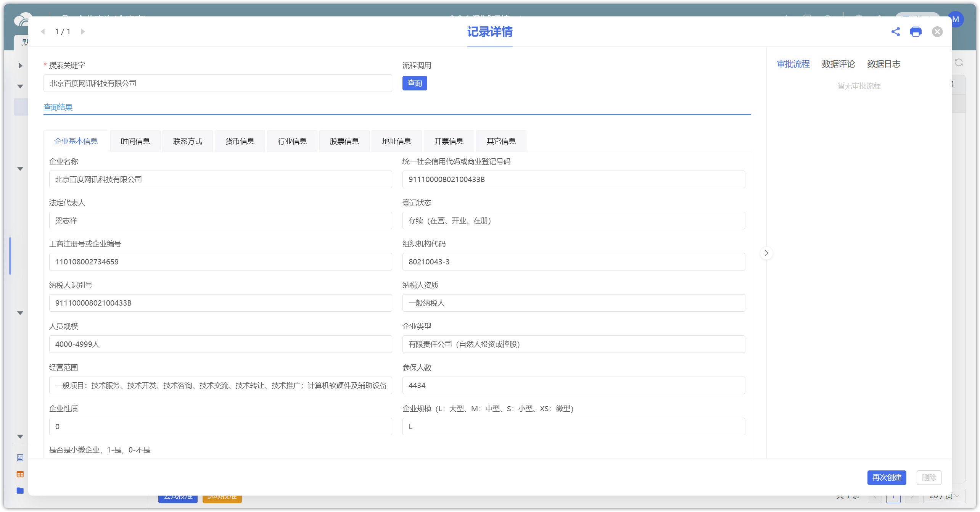Click the 企业性质 field with 0
The height and width of the screenshot is (512, 980).
(x=220, y=427)
